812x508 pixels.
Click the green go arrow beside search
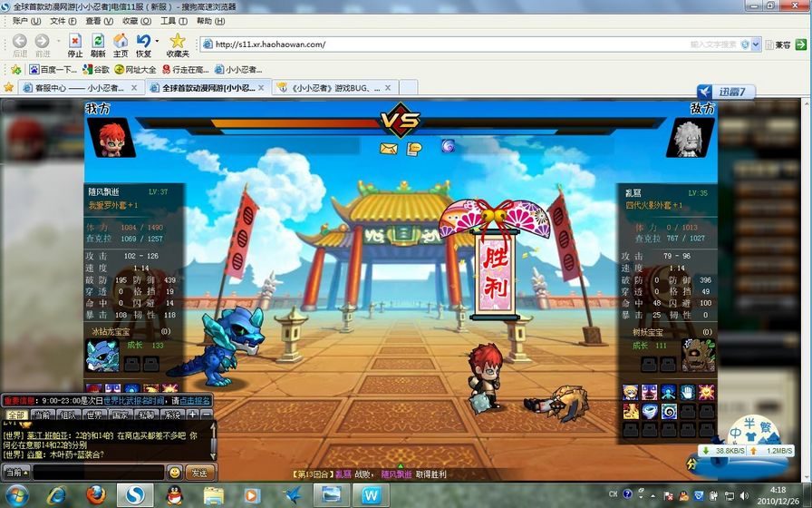801,44
